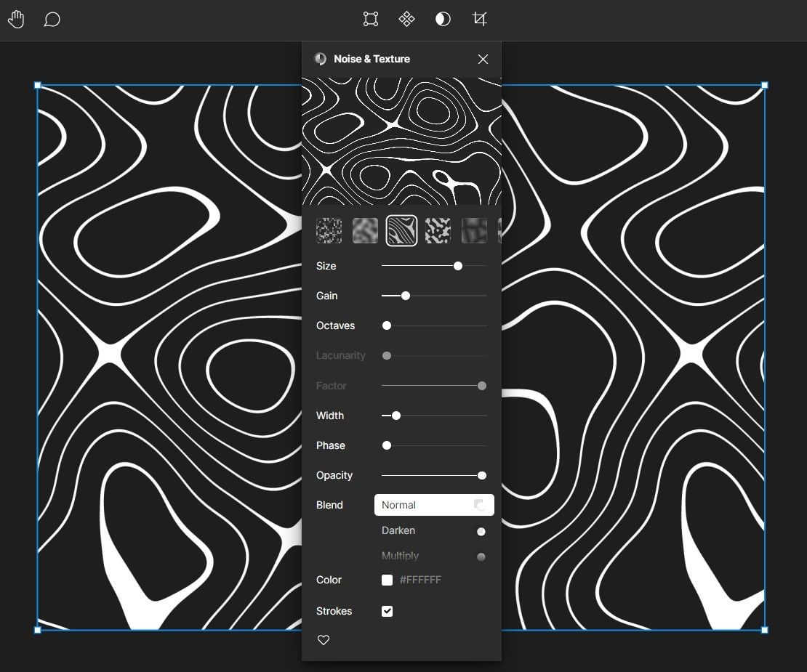Select the blurry Perlin texture preset

365,230
